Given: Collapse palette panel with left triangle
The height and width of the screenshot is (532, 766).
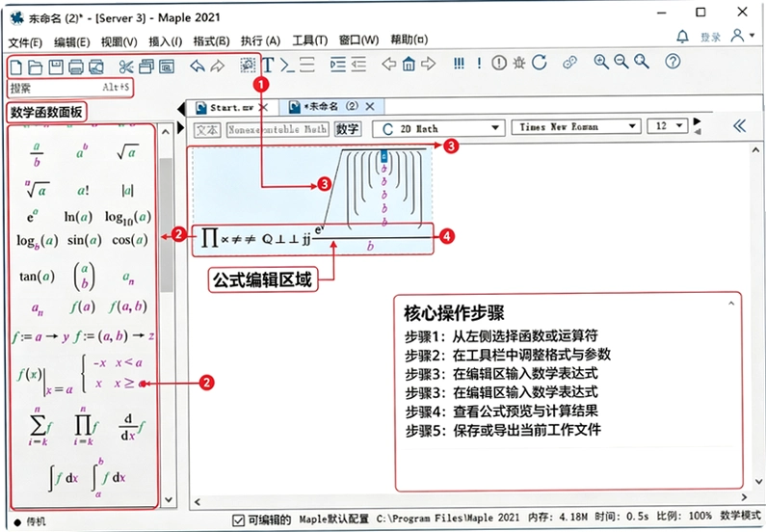Looking at the screenshot, I should (181, 108).
